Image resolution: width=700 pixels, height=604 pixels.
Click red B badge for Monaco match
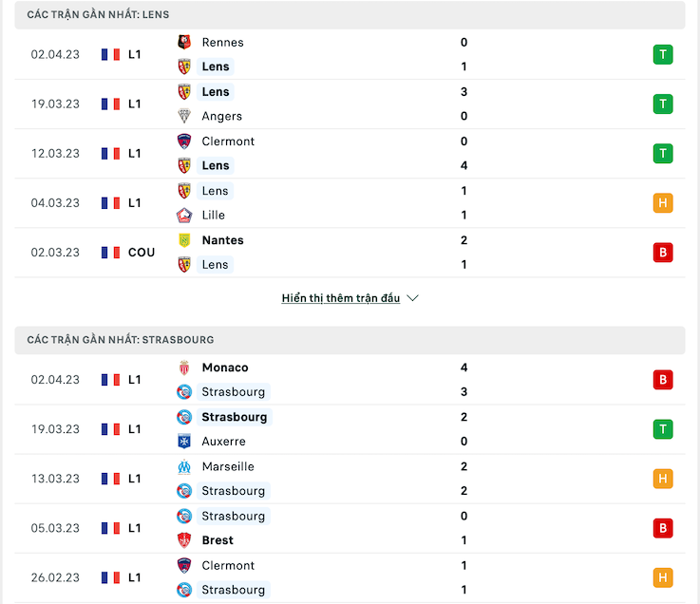point(663,380)
